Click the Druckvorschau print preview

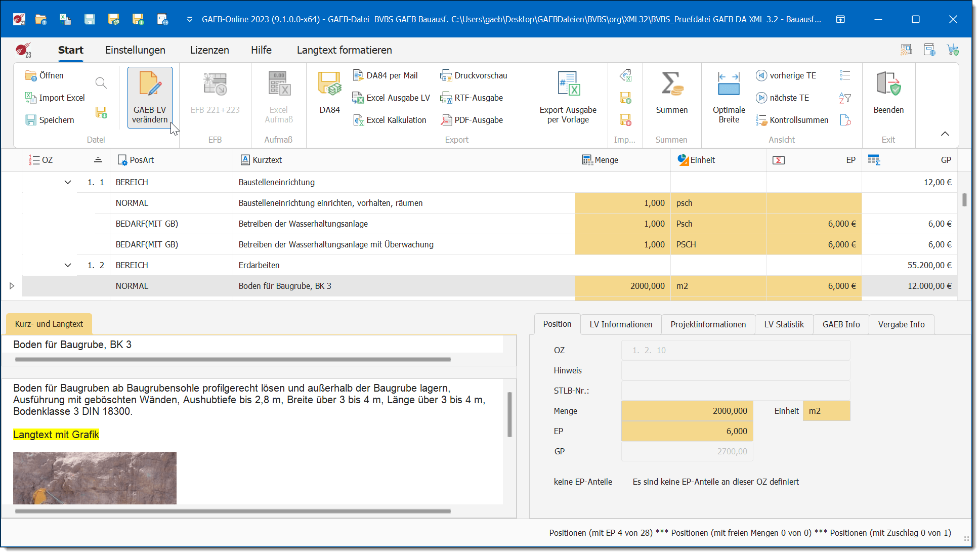point(475,75)
